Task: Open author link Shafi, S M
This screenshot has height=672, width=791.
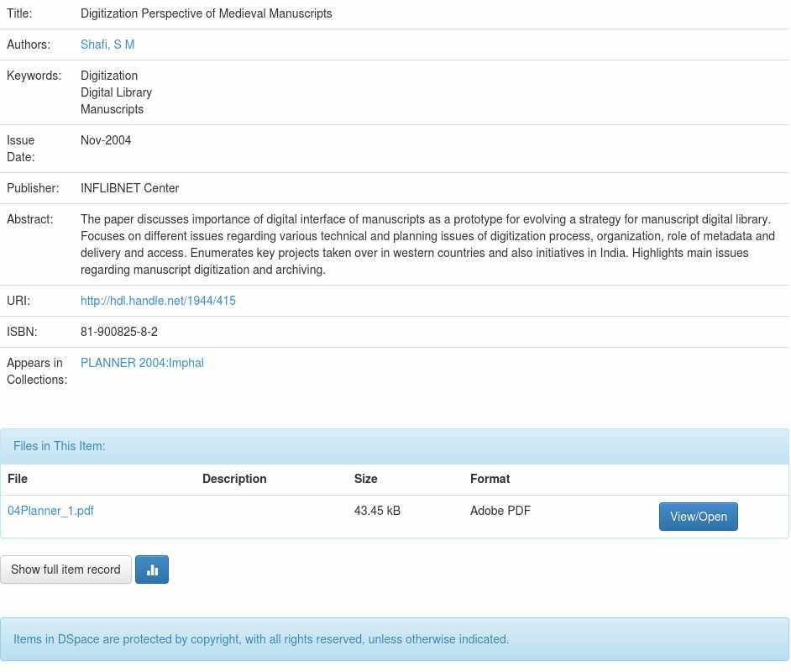Action: 107,45
